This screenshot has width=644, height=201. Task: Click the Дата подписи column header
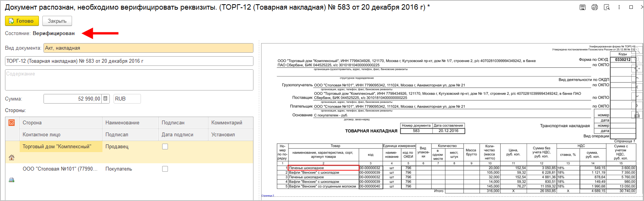[x=183, y=135]
